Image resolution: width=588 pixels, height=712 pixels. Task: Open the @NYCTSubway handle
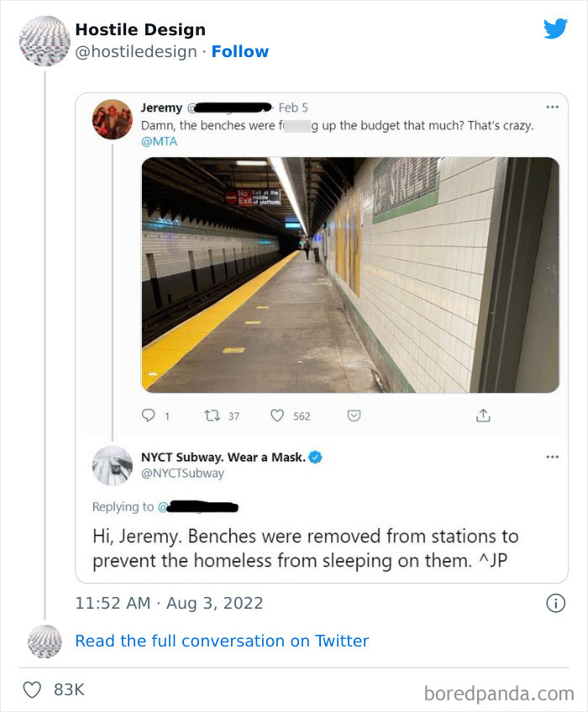click(x=182, y=474)
